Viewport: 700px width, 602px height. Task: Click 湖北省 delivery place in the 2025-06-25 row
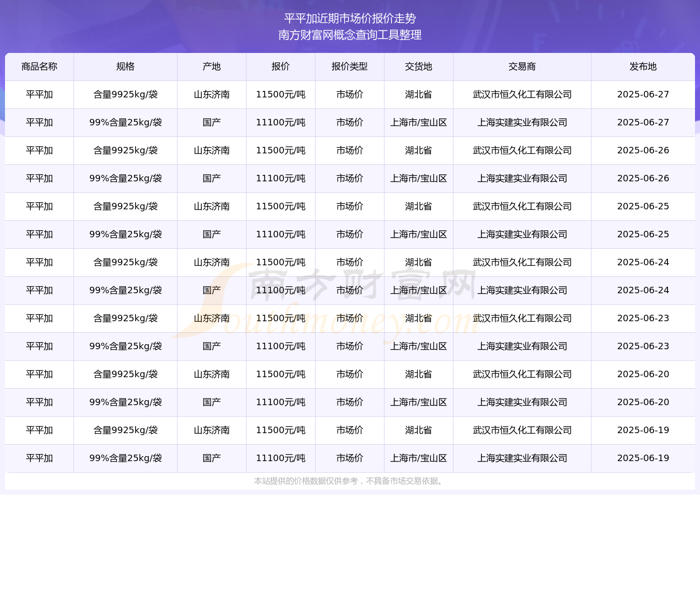(419, 206)
